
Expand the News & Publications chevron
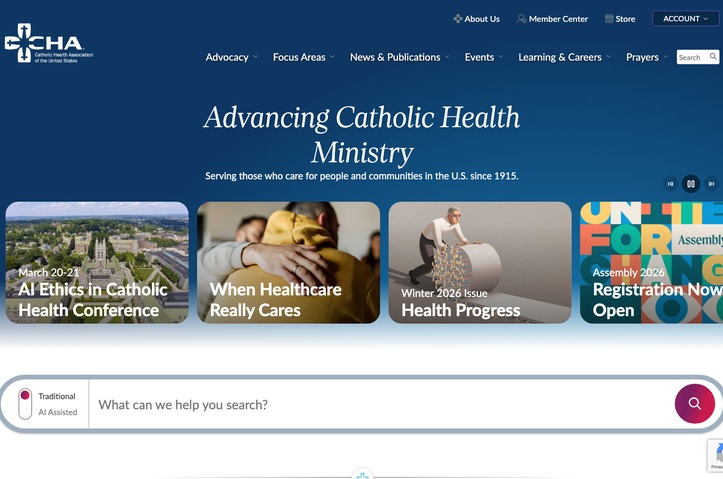pyautogui.click(x=447, y=57)
